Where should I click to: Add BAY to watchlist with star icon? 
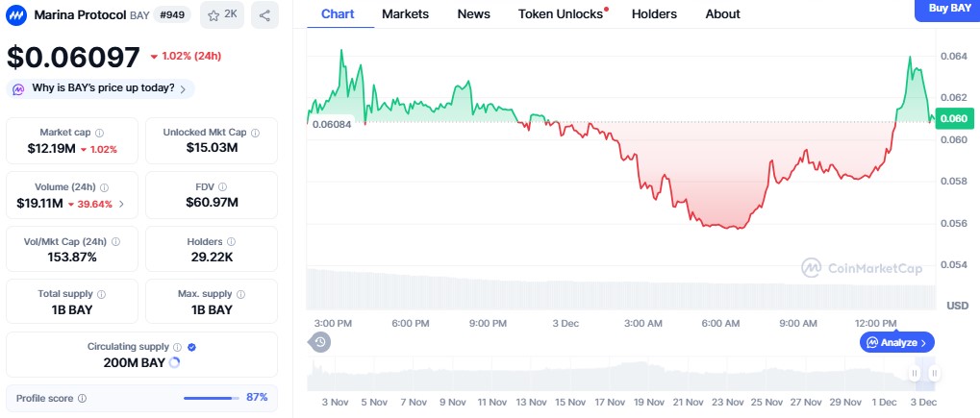click(223, 14)
